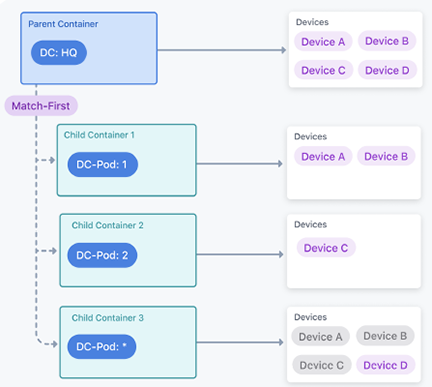
Task: Select Device C in parent devices panel
Action: click(x=323, y=70)
